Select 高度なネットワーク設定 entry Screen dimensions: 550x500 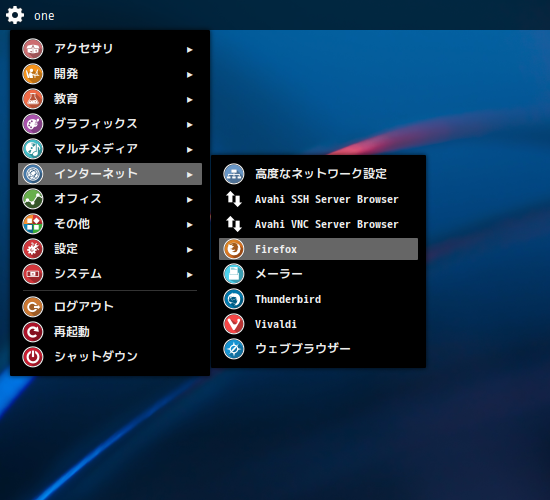(318, 174)
